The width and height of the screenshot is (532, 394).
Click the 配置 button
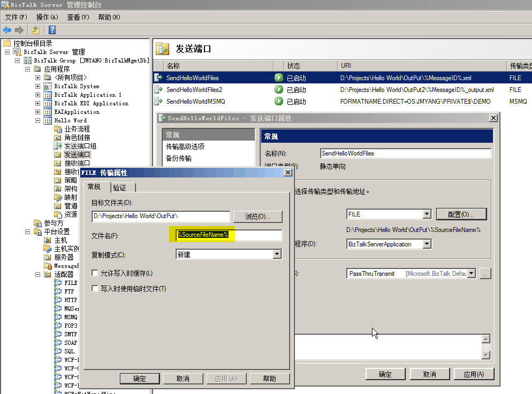pos(461,214)
